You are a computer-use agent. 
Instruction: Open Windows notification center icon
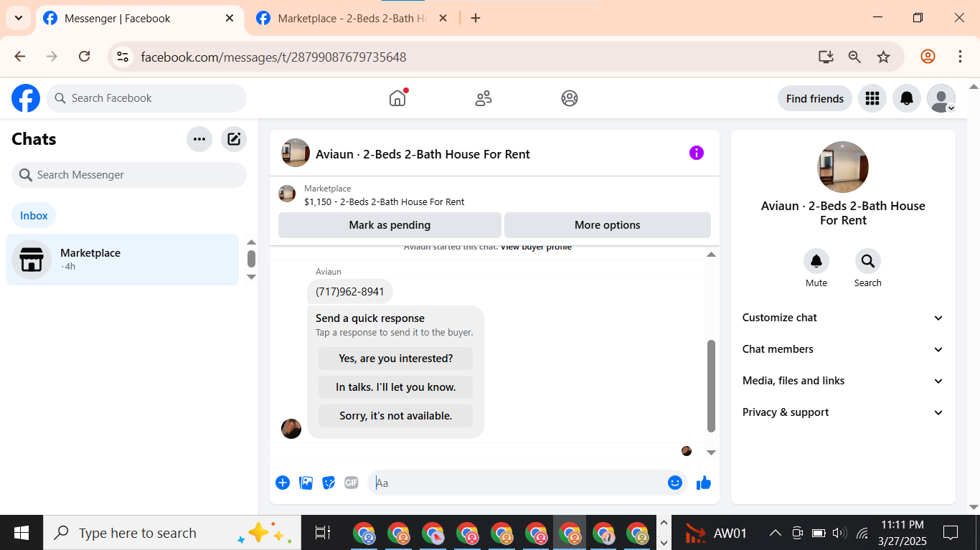point(951,533)
